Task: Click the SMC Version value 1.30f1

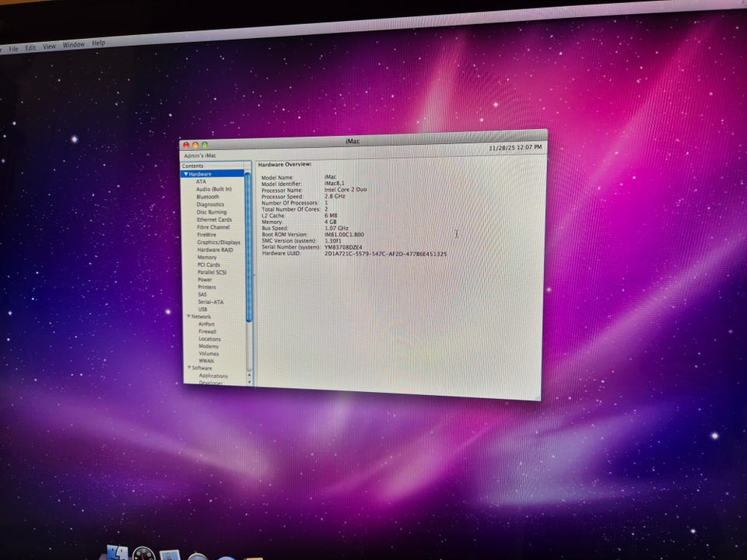Action: pos(333,241)
